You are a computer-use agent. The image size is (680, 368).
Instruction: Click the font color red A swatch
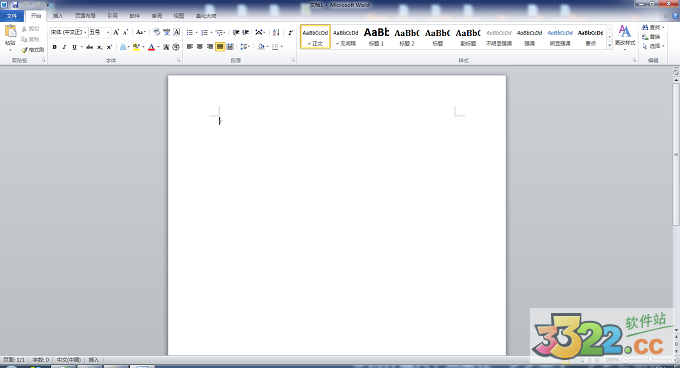151,47
